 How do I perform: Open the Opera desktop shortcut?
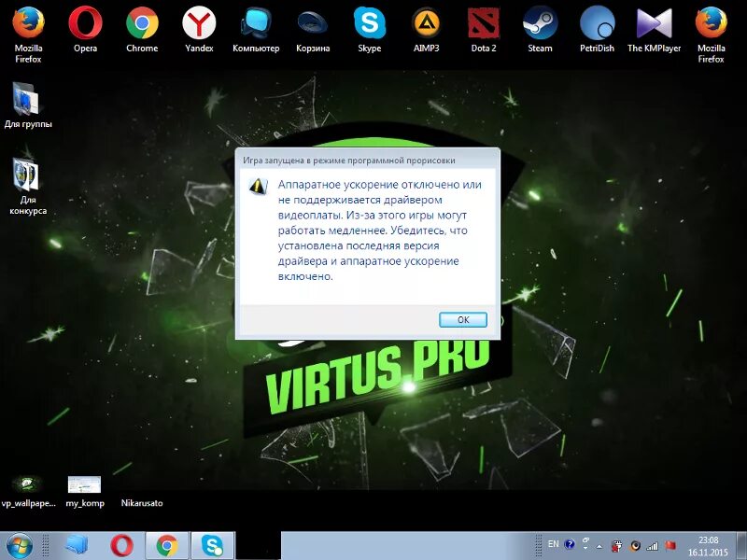click(85, 30)
